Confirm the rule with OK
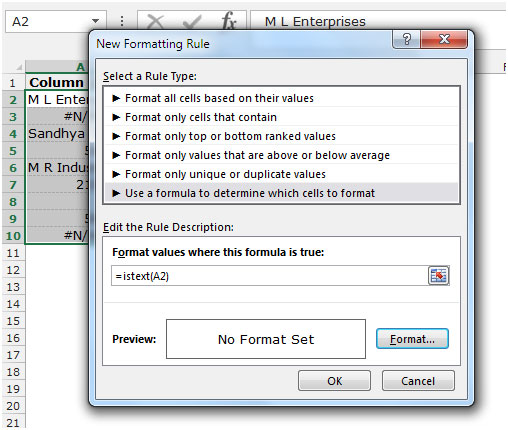The height and width of the screenshot is (430, 508). (334, 381)
